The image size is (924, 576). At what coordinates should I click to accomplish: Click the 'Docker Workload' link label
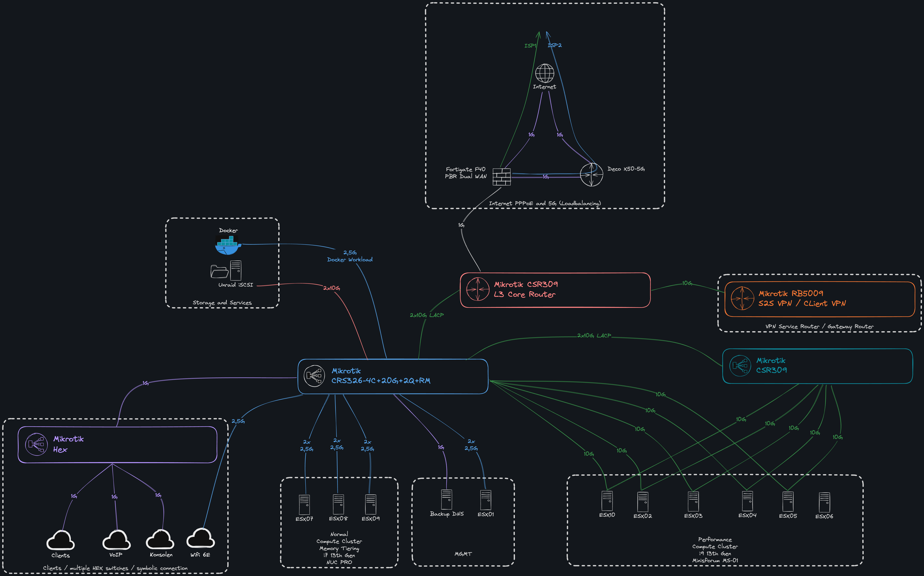[350, 260]
